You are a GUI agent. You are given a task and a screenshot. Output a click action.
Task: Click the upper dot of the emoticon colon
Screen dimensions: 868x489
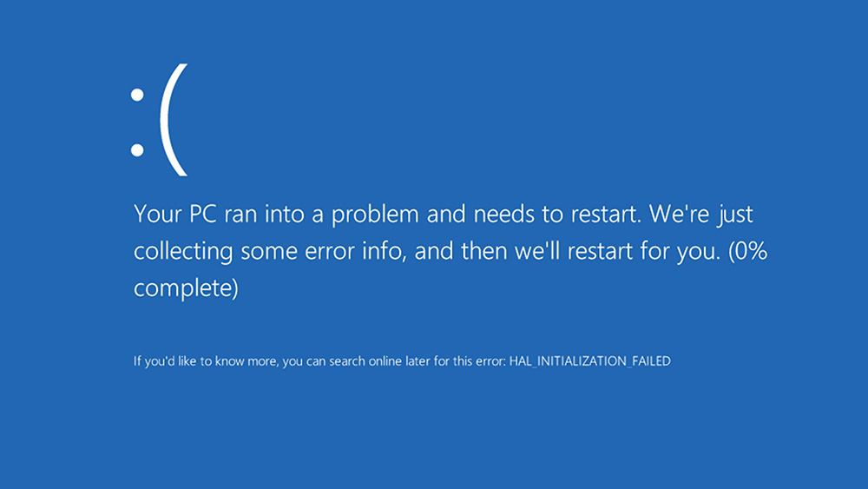[137, 95]
